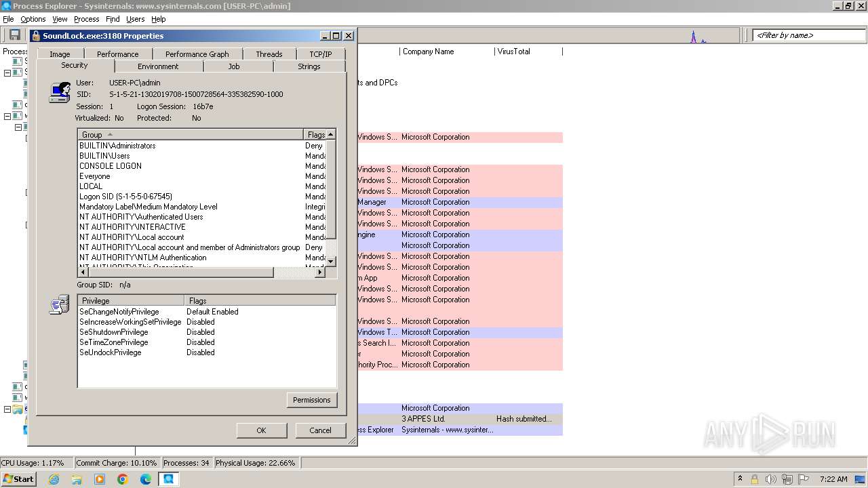
Task: Open the View menu
Action: click(60, 19)
